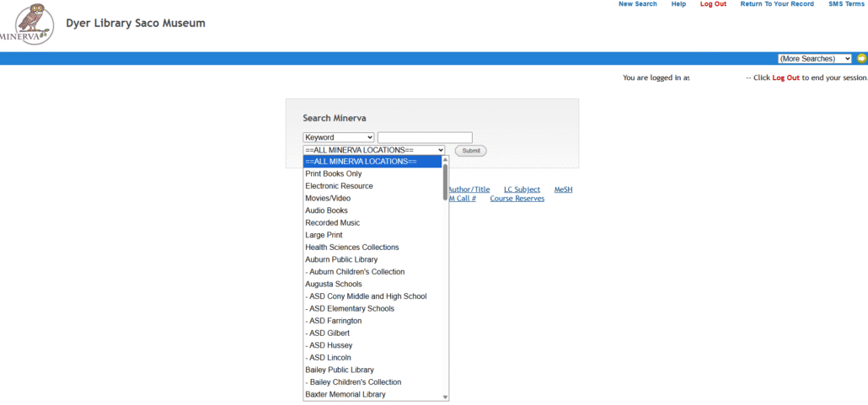The width and height of the screenshot is (868, 405).
Task: Click the search text input field
Action: click(425, 137)
